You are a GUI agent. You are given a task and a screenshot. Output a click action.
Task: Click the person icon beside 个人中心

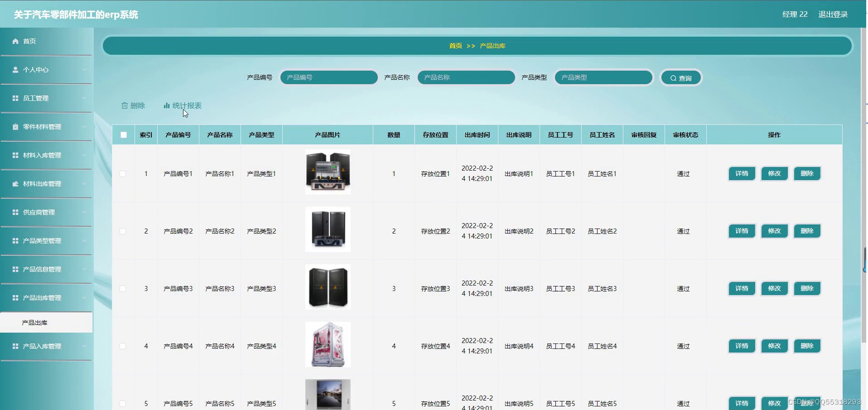click(15, 70)
